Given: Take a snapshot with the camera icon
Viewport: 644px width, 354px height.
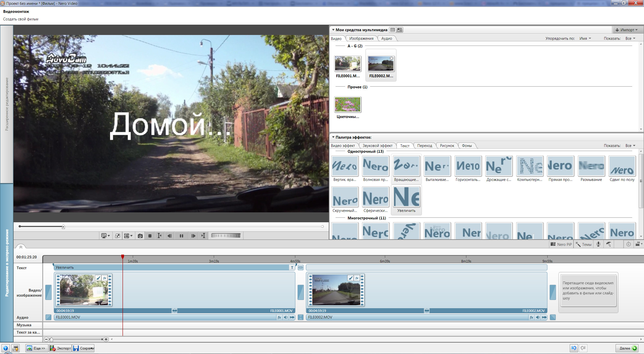Looking at the screenshot, I should pos(140,236).
